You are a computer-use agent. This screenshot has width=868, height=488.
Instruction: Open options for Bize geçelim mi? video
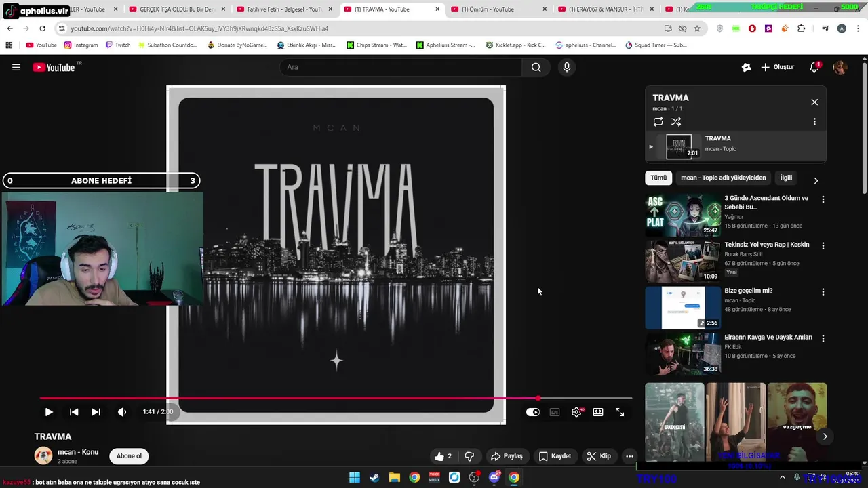[x=823, y=292]
